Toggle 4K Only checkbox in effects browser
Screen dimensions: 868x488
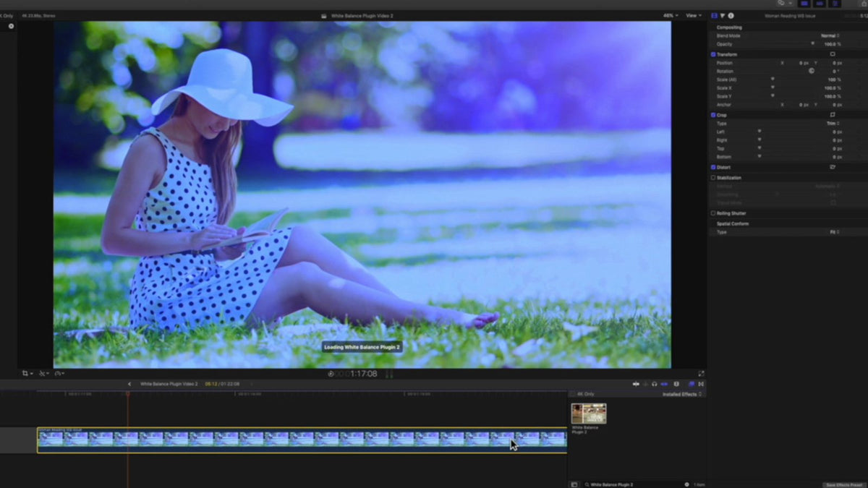click(x=572, y=394)
